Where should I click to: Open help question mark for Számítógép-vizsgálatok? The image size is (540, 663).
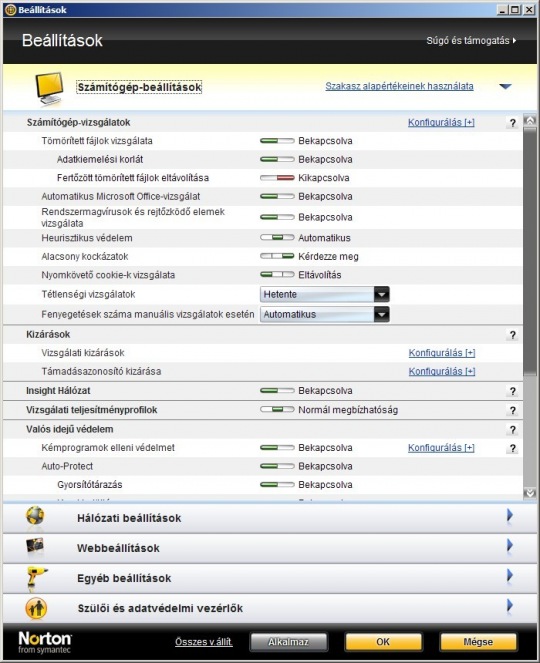[512, 123]
